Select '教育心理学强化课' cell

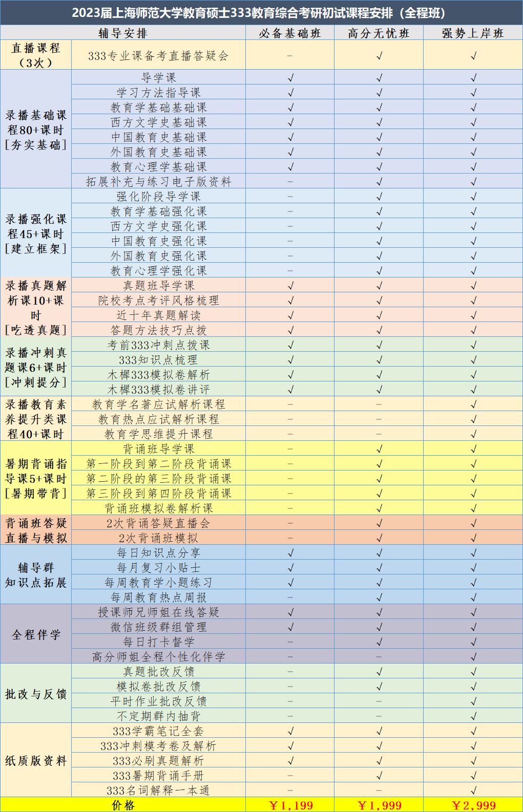(x=158, y=271)
